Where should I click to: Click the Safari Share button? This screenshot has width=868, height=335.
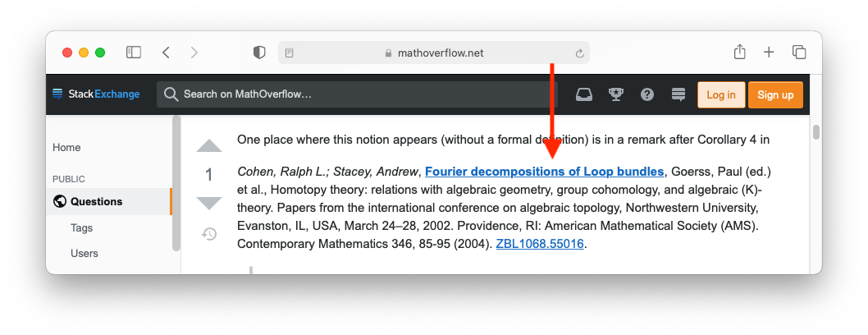[739, 53]
